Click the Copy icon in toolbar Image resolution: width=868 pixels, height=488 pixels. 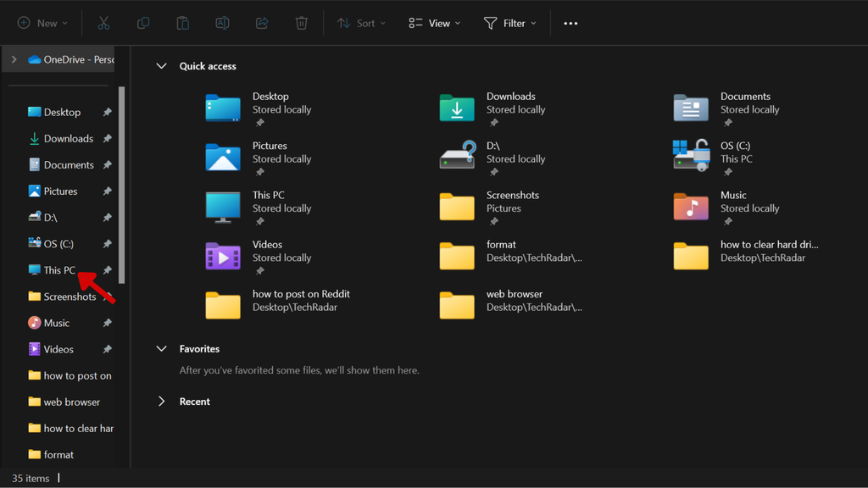[x=143, y=23]
